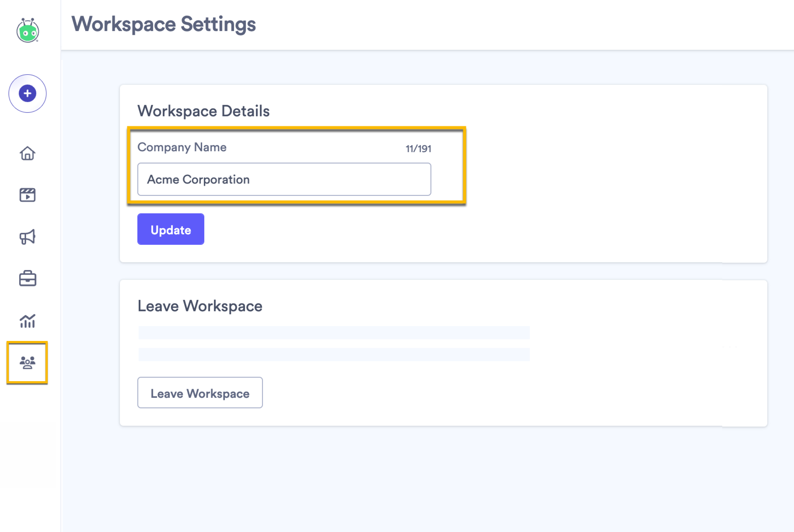Click the Leave Workspace button
794x532 pixels.
tap(200, 393)
